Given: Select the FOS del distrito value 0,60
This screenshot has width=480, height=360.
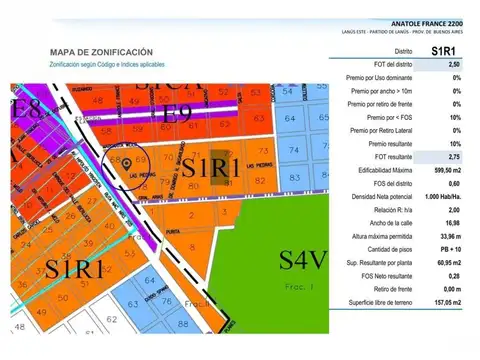Looking at the screenshot, I should (454, 183).
